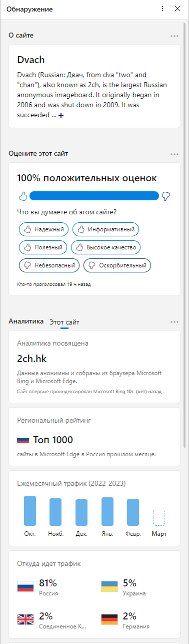Click the Аналитика section heading

coord(26,321)
